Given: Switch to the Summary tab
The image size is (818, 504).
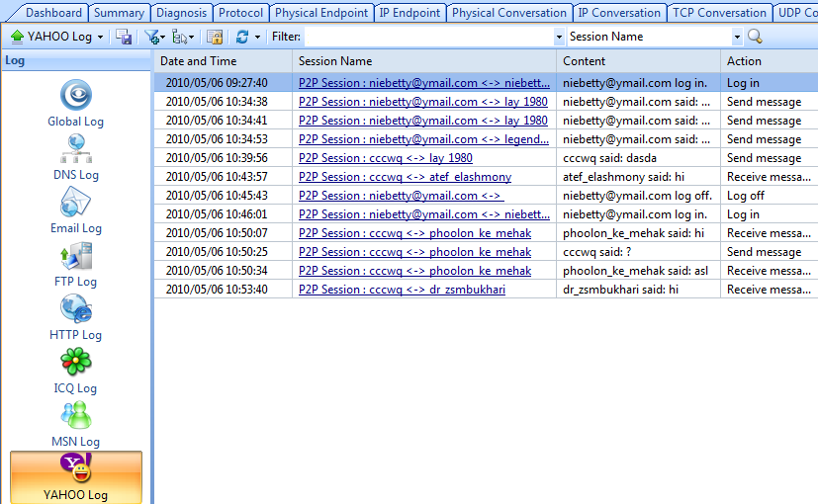Looking at the screenshot, I should (119, 13).
